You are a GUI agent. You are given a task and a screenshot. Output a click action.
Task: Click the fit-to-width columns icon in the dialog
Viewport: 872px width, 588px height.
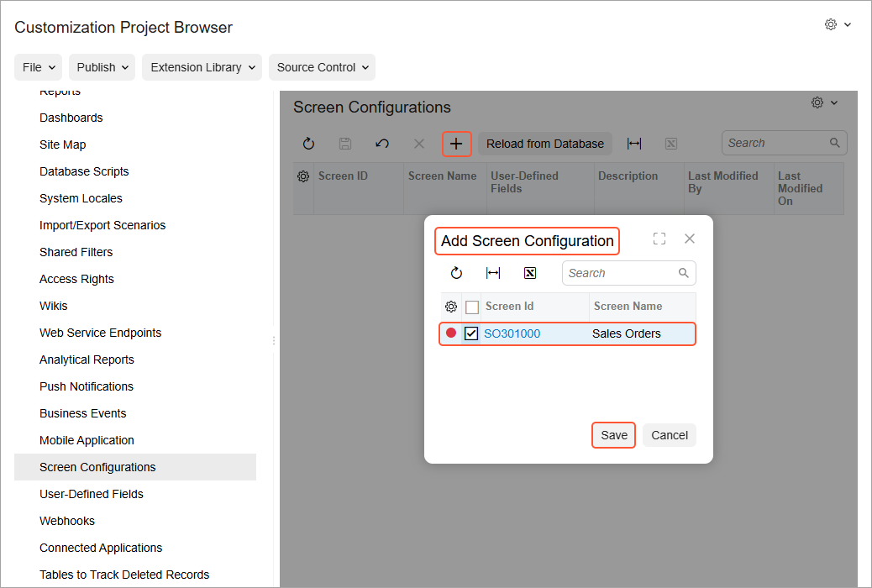pos(493,273)
